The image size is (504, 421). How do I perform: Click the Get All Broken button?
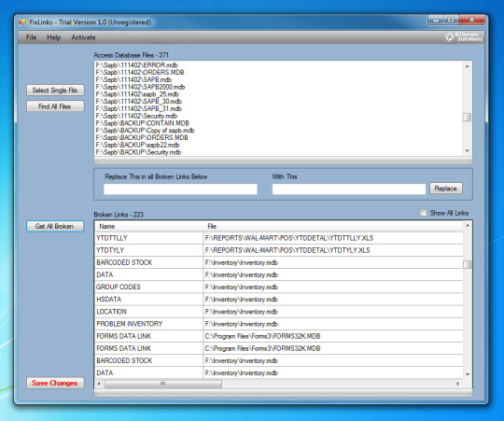(55, 226)
